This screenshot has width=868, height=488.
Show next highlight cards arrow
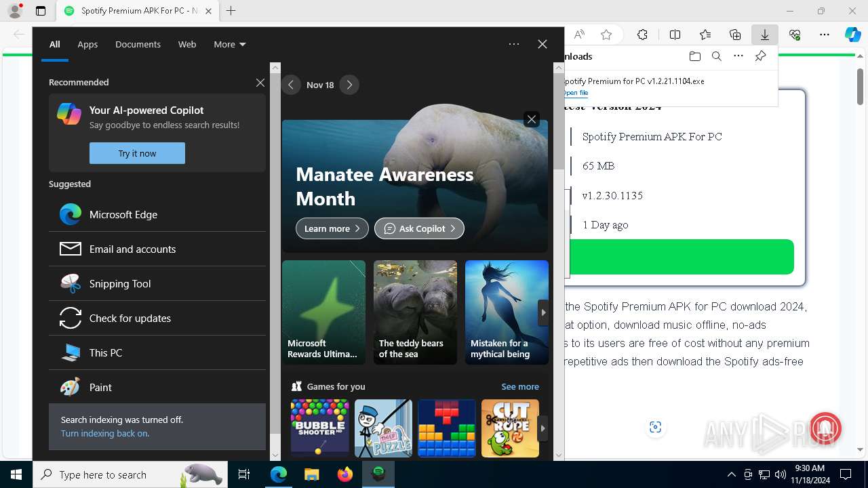pyautogui.click(x=543, y=312)
